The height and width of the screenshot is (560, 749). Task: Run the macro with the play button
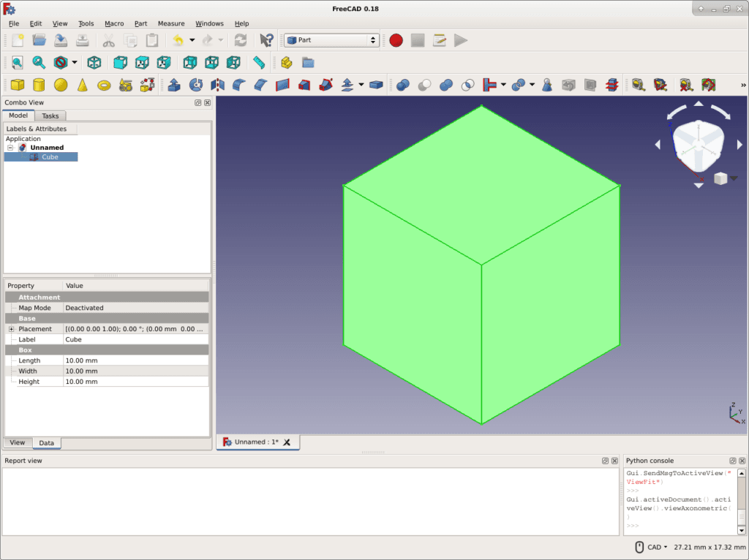point(462,40)
